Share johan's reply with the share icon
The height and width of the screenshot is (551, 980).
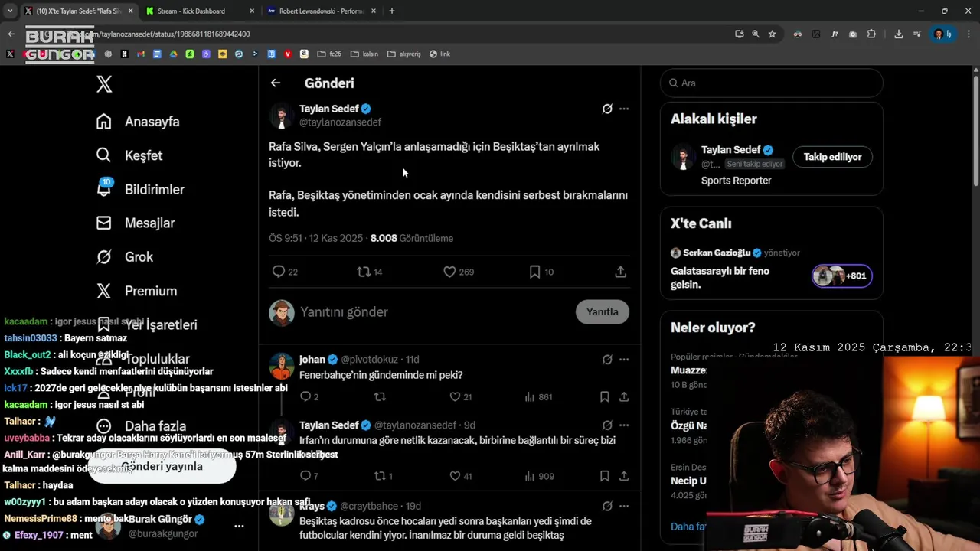point(624,396)
